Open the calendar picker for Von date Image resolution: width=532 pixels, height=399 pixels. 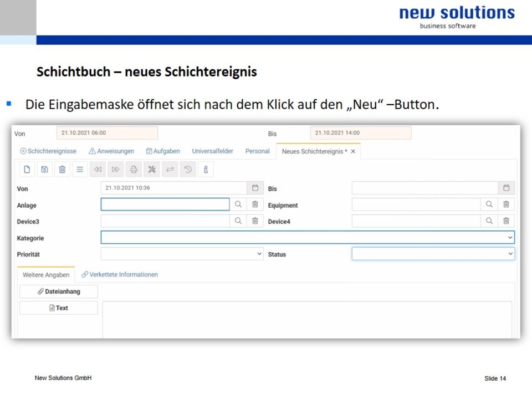tap(255, 188)
